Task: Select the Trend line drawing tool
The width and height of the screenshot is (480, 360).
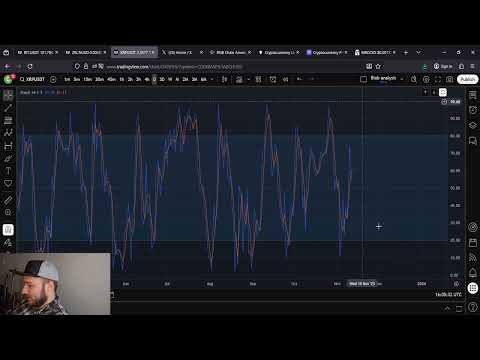Action: pyautogui.click(x=8, y=108)
